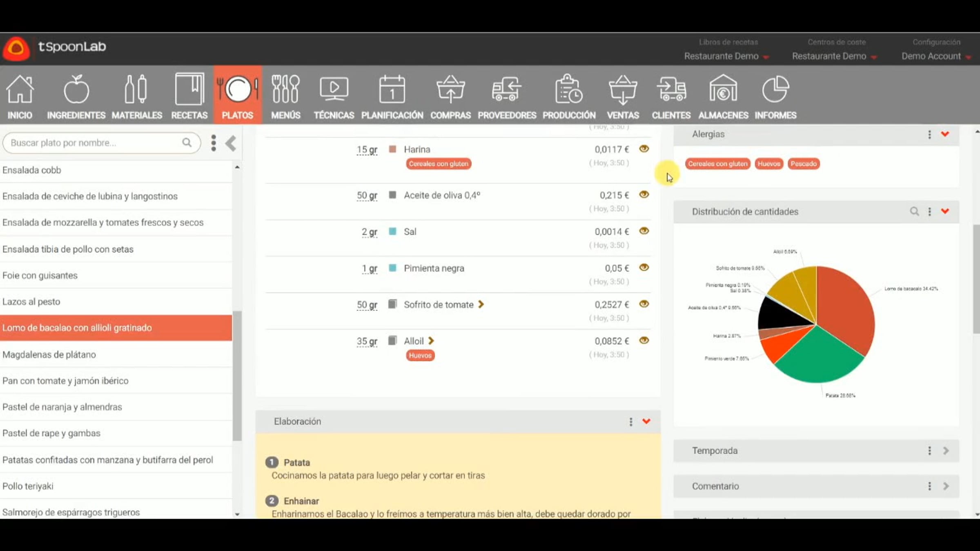Viewport: 980px width, 551px height.
Task: Open Comentario panel three-dot menu
Action: [x=930, y=486]
